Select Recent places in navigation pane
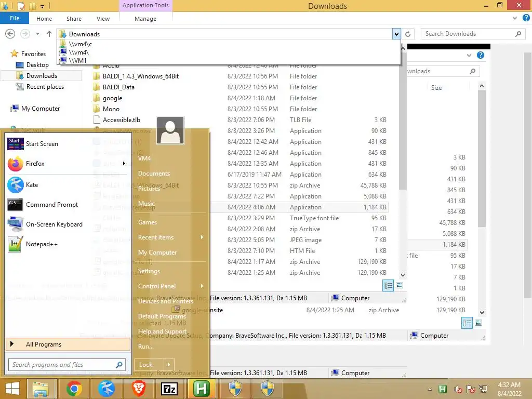 [x=45, y=87]
